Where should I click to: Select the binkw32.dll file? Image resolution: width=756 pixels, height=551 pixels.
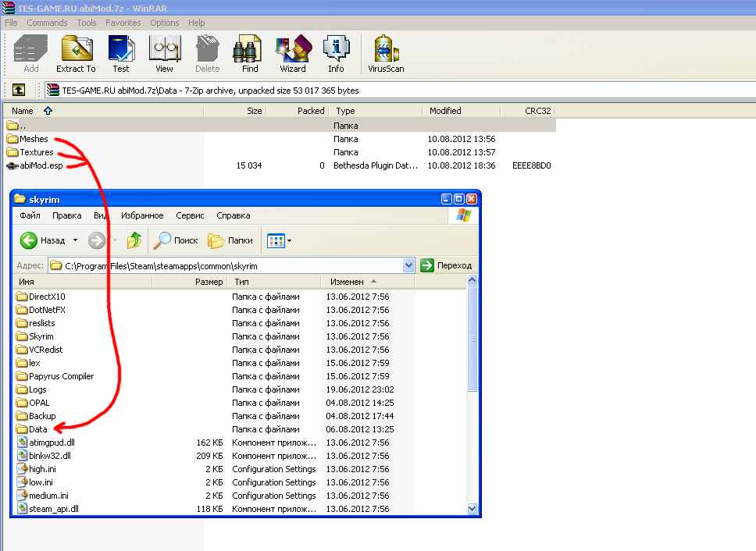point(44,456)
